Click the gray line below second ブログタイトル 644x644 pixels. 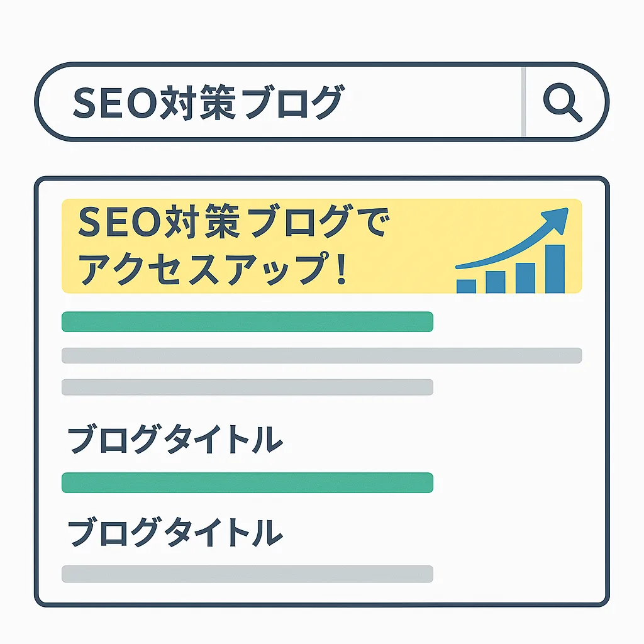[247, 574]
